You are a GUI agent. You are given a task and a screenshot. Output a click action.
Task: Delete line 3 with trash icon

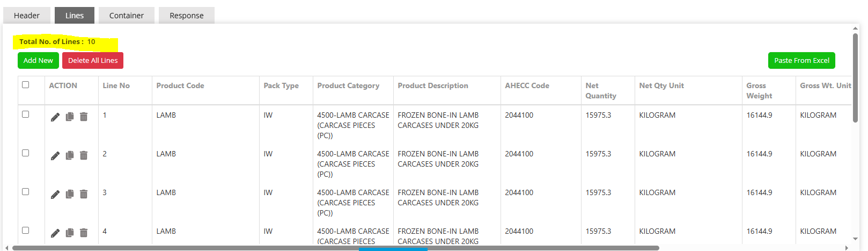click(x=84, y=194)
